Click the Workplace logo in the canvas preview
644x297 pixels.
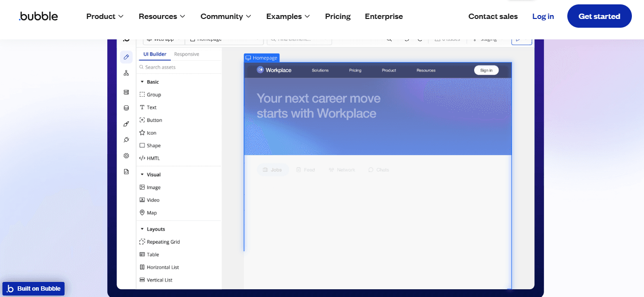(x=274, y=70)
